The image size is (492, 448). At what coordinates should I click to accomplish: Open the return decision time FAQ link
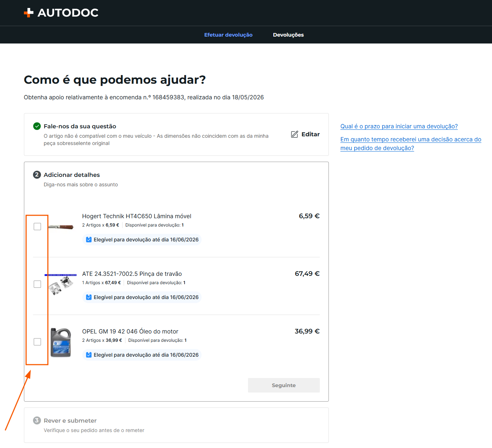[x=411, y=144]
